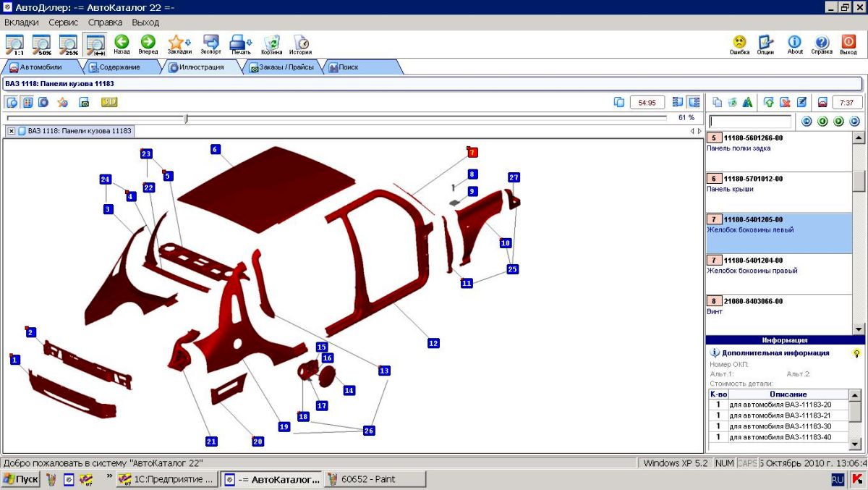868x490 pixels.
Task: Go to previous part in list
Action: click(822, 122)
